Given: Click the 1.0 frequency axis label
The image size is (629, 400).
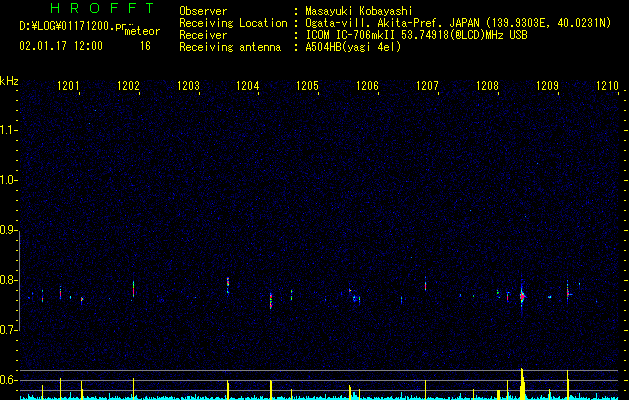Looking at the screenshot, I should [x=8, y=180].
